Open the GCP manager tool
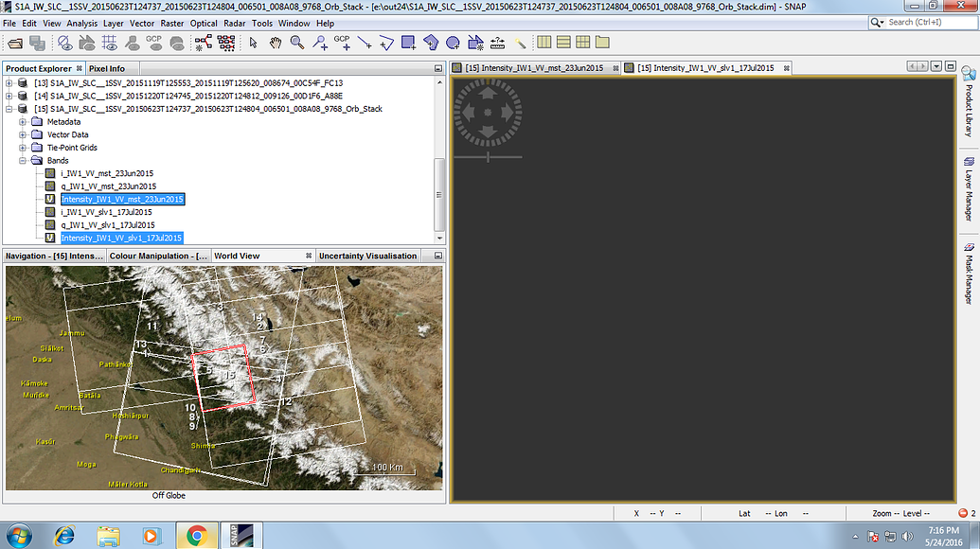The image size is (980, 549). 154,43
